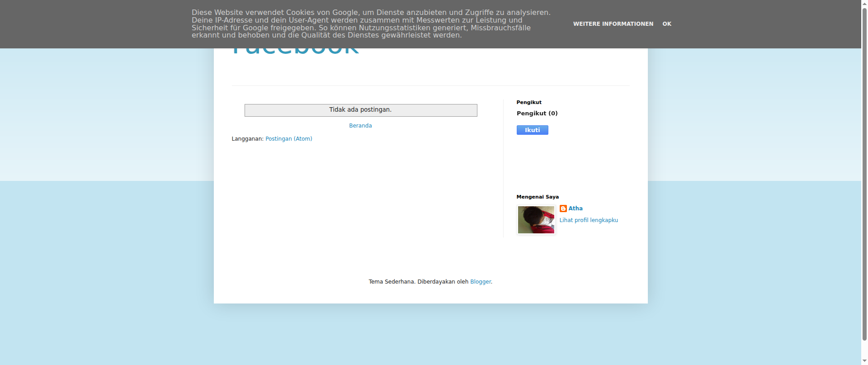Subscribe via Postingan (Atom) feed link
Screen dimensions: 868x365
pos(288,139)
